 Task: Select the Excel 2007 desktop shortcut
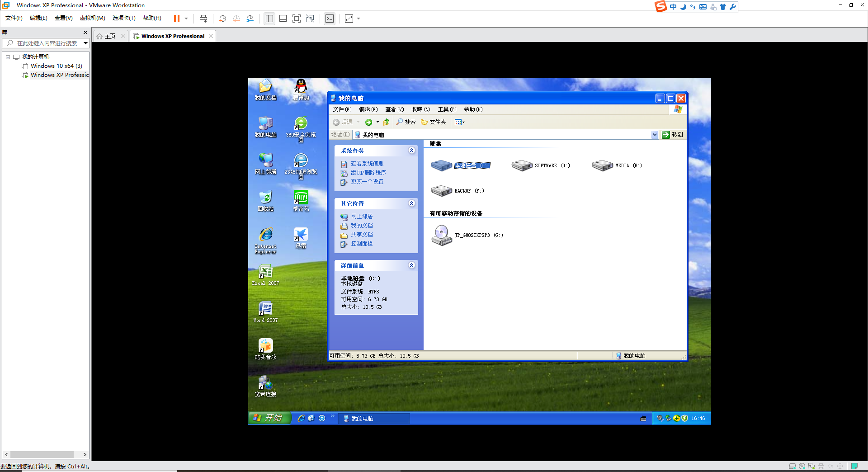265,275
